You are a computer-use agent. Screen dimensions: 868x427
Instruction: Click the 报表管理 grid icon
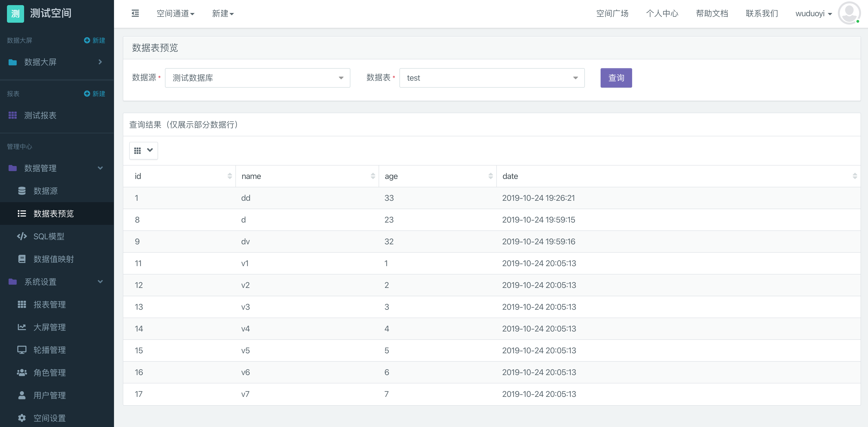coord(22,304)
